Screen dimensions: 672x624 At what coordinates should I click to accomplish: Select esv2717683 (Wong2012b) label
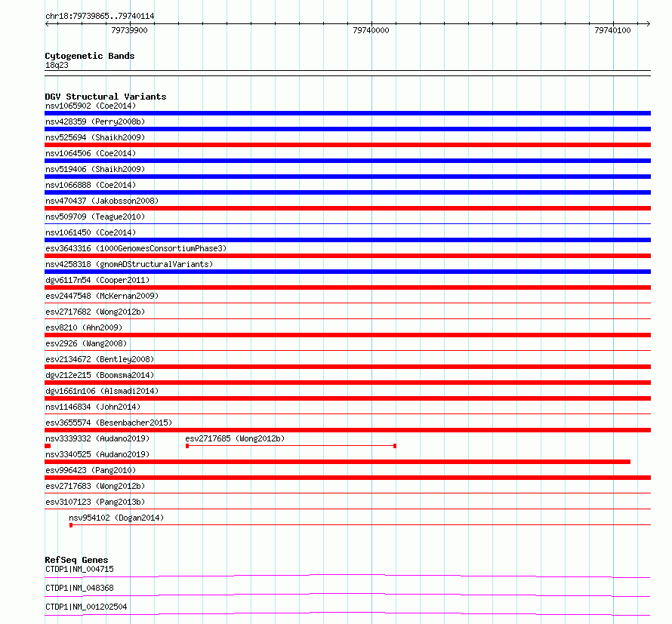[95, 486]
